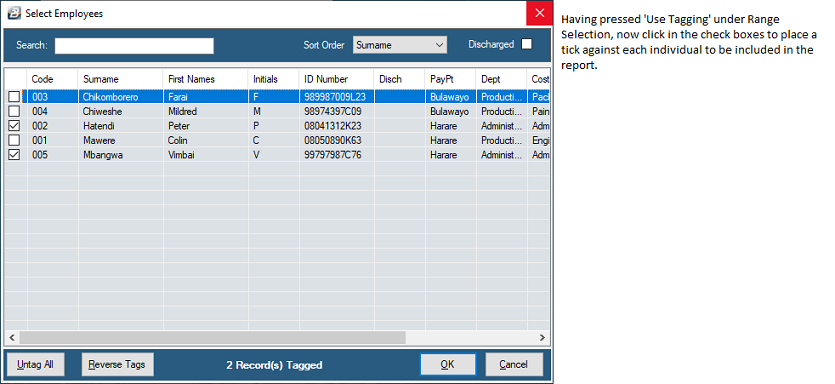Image resolution: width=835 pixels, height=384 pixels.
Task: Click the Untag All button
Action: click(35, 364)
